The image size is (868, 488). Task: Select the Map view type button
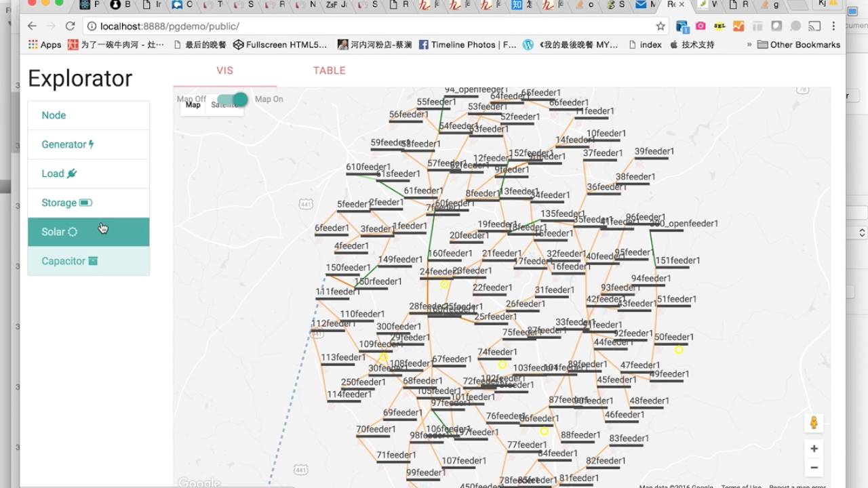click(x=193, y=105)
